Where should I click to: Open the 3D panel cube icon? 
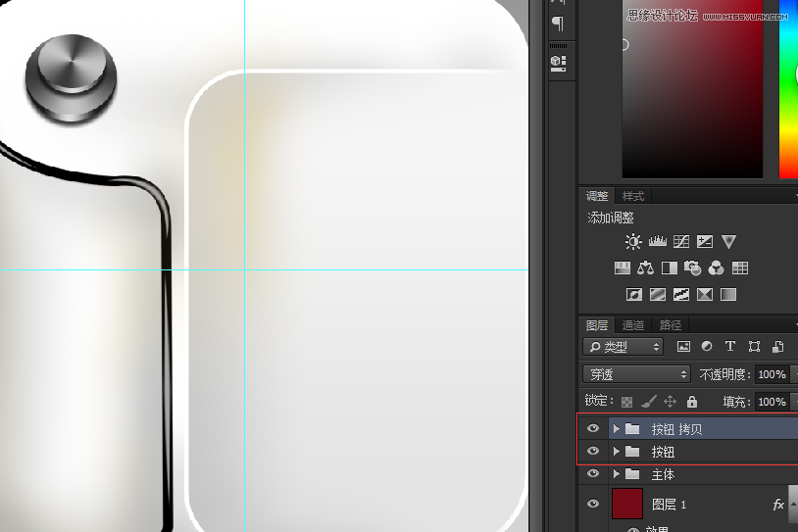click(558, 63)
